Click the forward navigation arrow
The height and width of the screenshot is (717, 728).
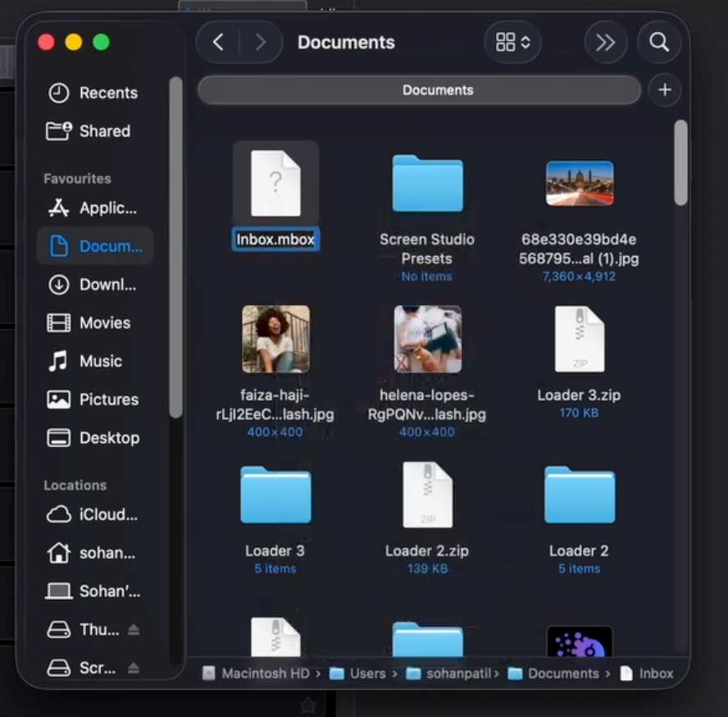(x=261, y=42)
